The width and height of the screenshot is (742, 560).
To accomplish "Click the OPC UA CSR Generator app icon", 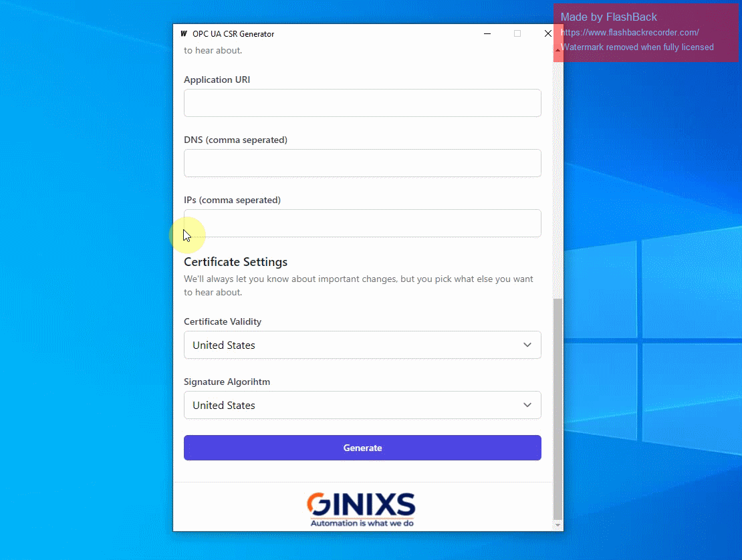I will coord(184,33).
